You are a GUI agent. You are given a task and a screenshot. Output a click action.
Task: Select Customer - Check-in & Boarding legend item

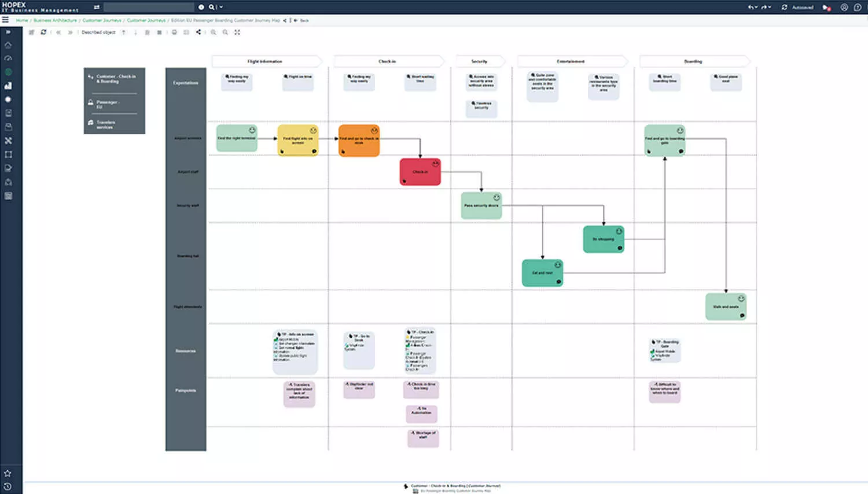(x=114, y=79)
